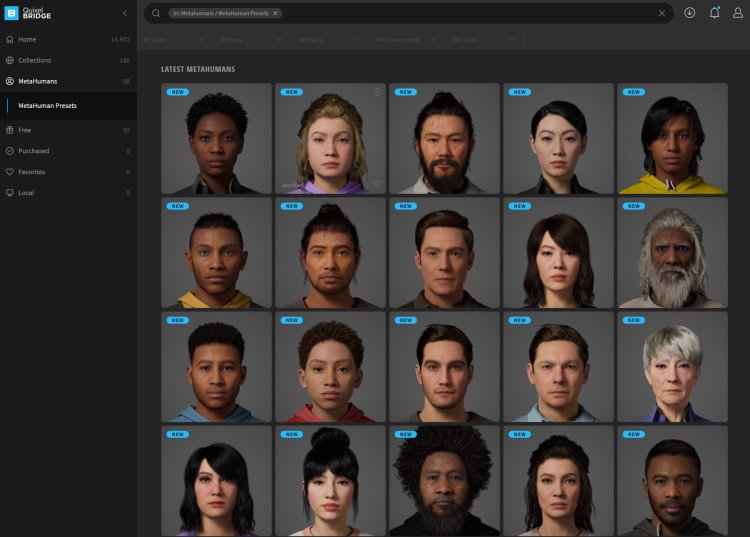The height and width of the screenshot is (537, 750).
Task: Click the download icon on blonde MetaHuman card
Action: click(x=377, y=92)
